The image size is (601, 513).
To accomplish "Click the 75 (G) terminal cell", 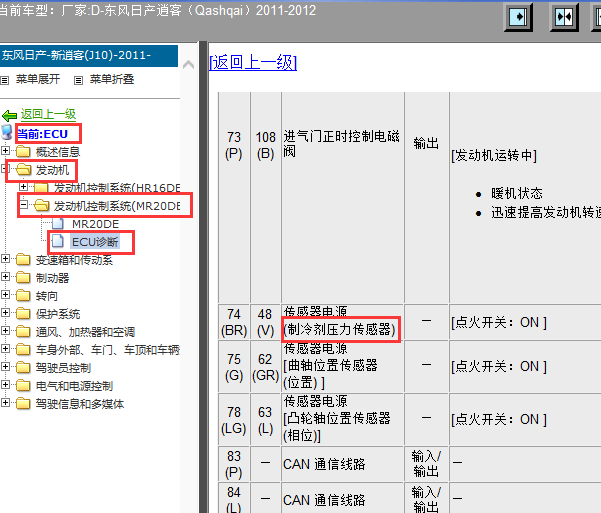I will pyautogui.click(x=234, y=367).
